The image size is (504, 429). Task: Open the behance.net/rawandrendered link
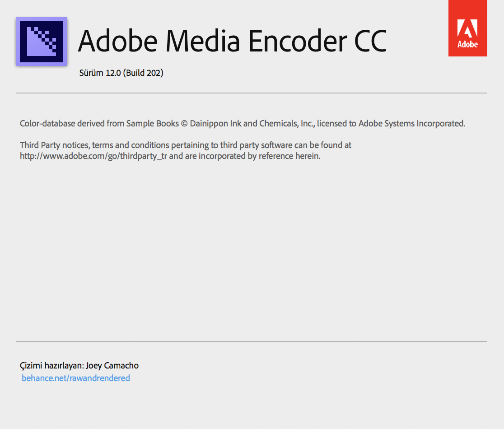pos(76,378)
